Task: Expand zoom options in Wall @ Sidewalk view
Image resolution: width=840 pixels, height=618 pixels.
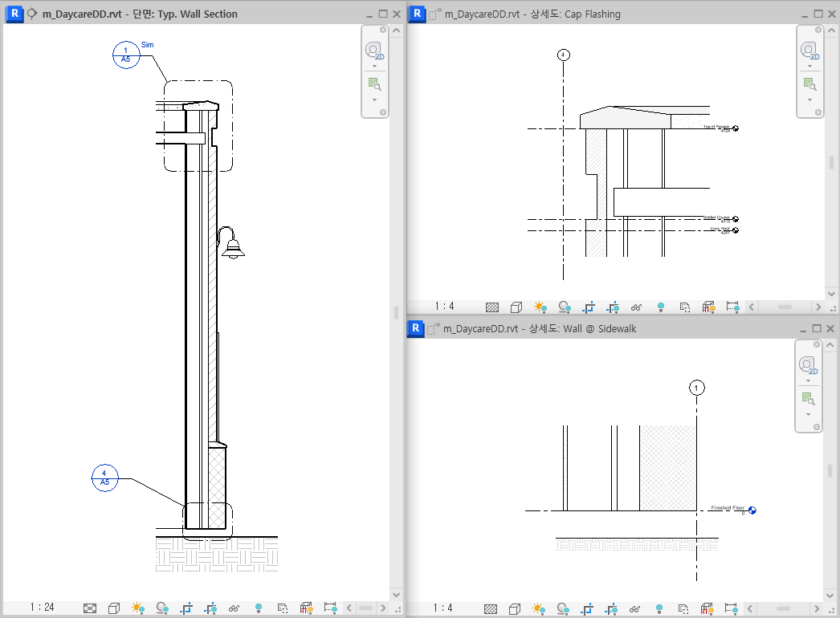Action: coord(808,414)
